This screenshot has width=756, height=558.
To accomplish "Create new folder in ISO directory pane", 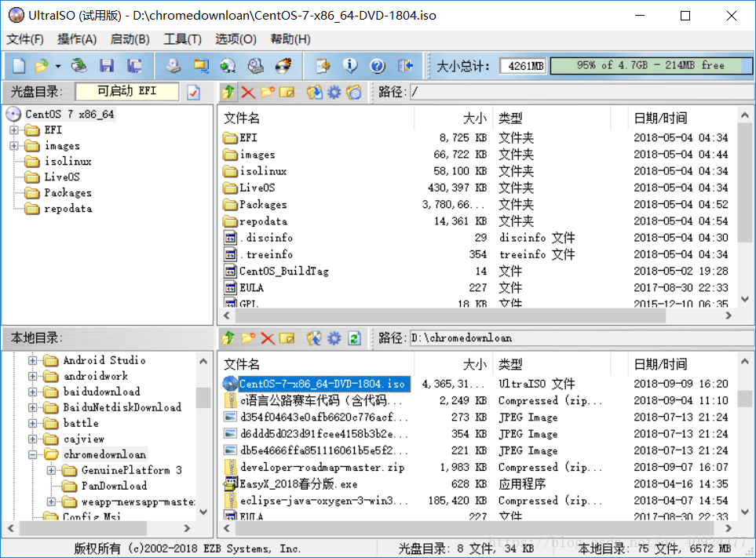I will [x=268, y=92].
